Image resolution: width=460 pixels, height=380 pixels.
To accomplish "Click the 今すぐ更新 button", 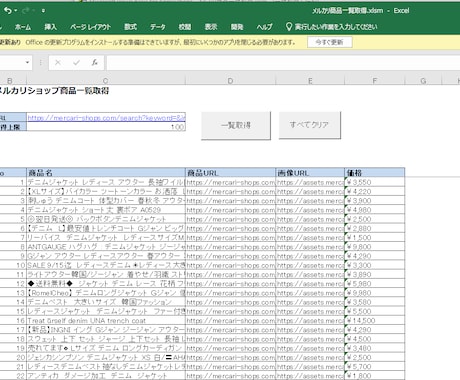I will (x=330, y=42).
